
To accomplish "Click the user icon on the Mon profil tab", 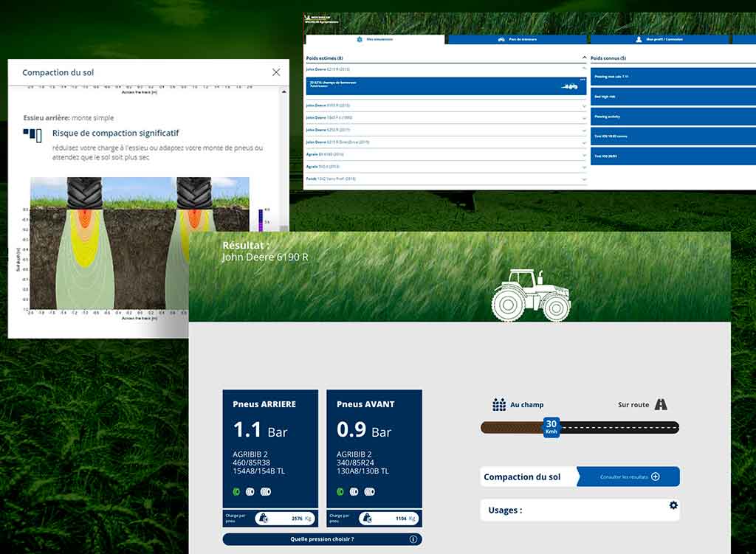I will tap(639, 40).
